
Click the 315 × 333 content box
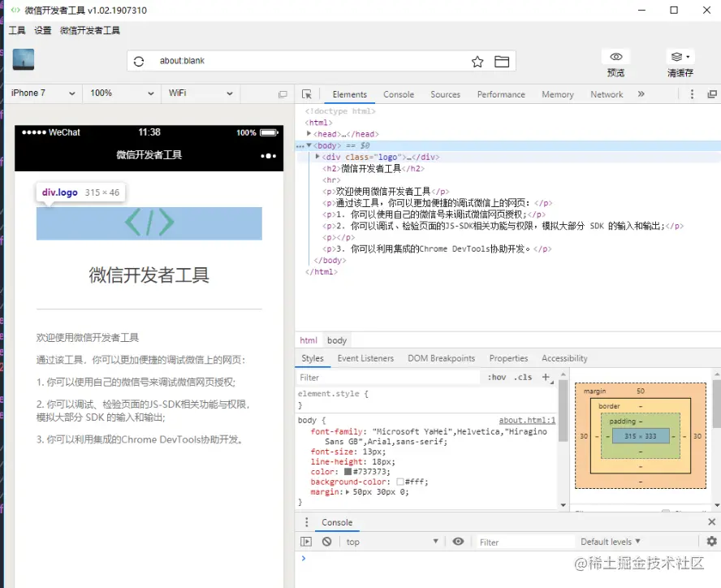[641, 435]
